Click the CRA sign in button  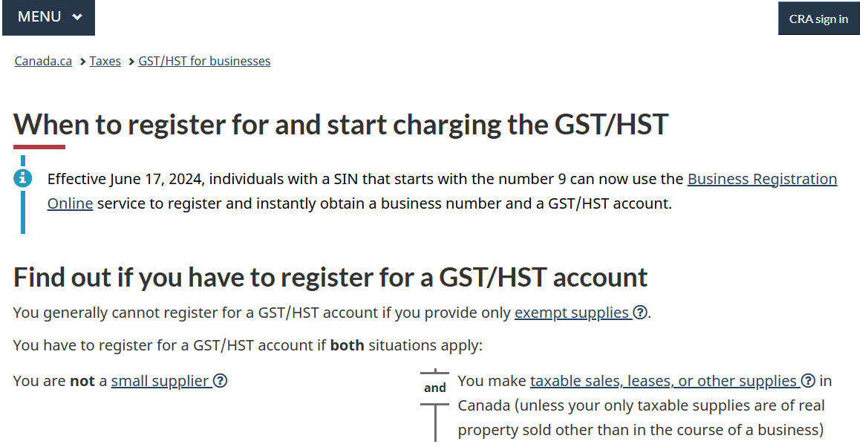(x=819, y=19)
